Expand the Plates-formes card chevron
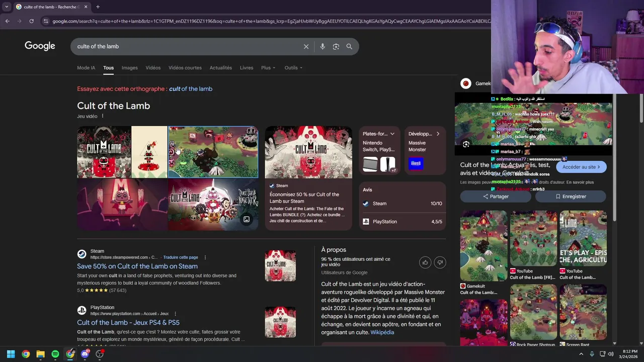The image size is (644, 362). (x=392, y=134)
